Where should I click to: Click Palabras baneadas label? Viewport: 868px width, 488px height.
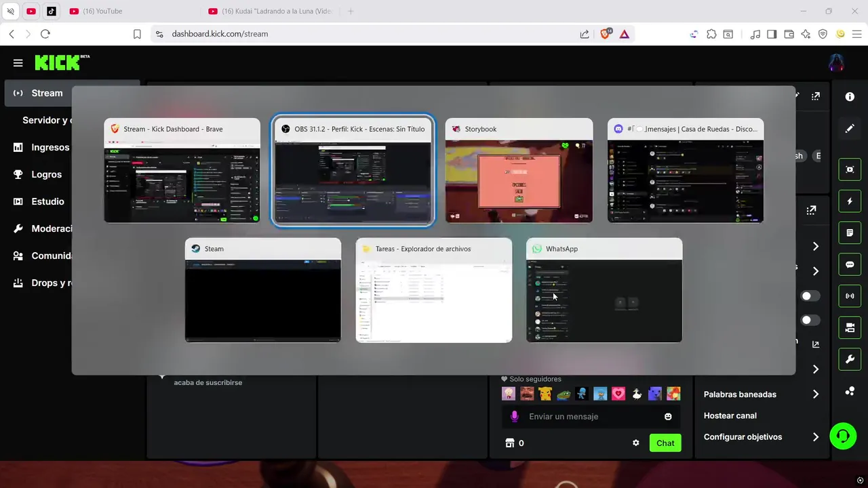[740, 394]
